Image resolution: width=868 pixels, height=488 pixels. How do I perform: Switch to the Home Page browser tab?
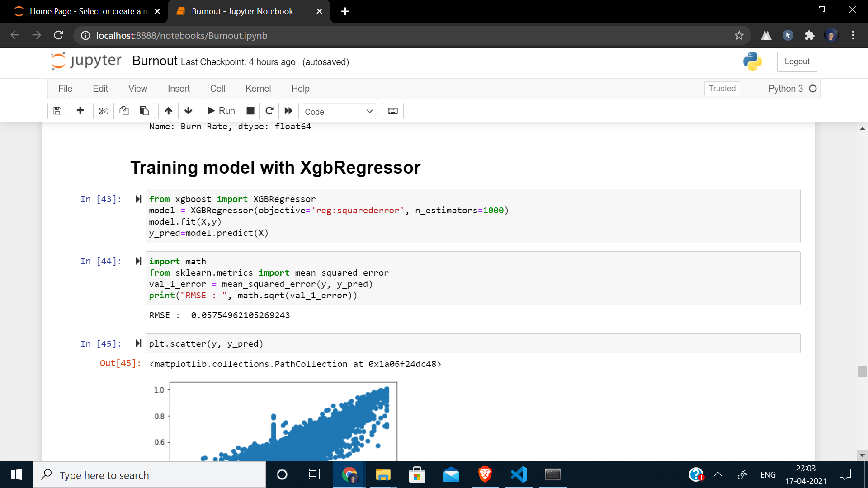(x=86, y=11)
